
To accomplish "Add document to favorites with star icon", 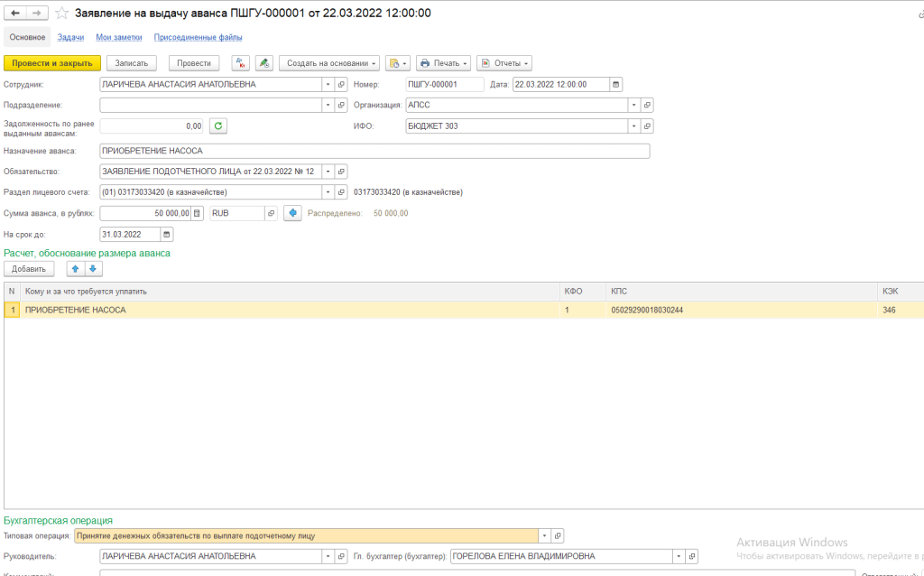I will pos(61,14).
